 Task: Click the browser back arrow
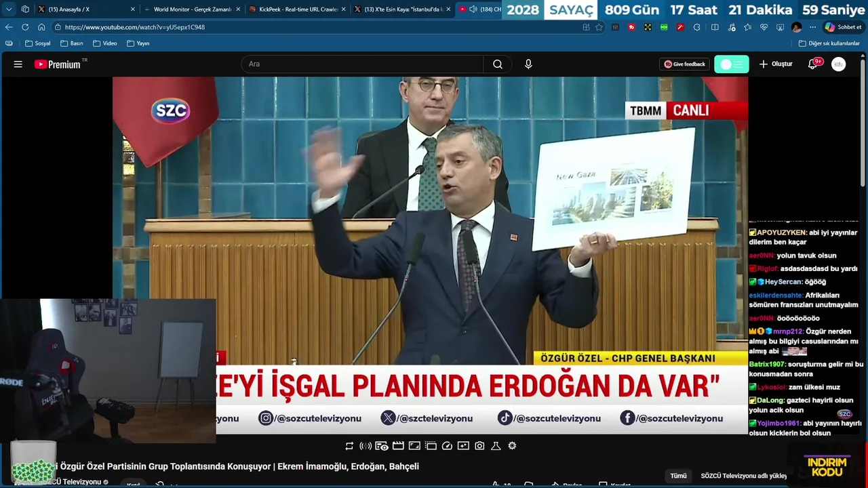9,27
